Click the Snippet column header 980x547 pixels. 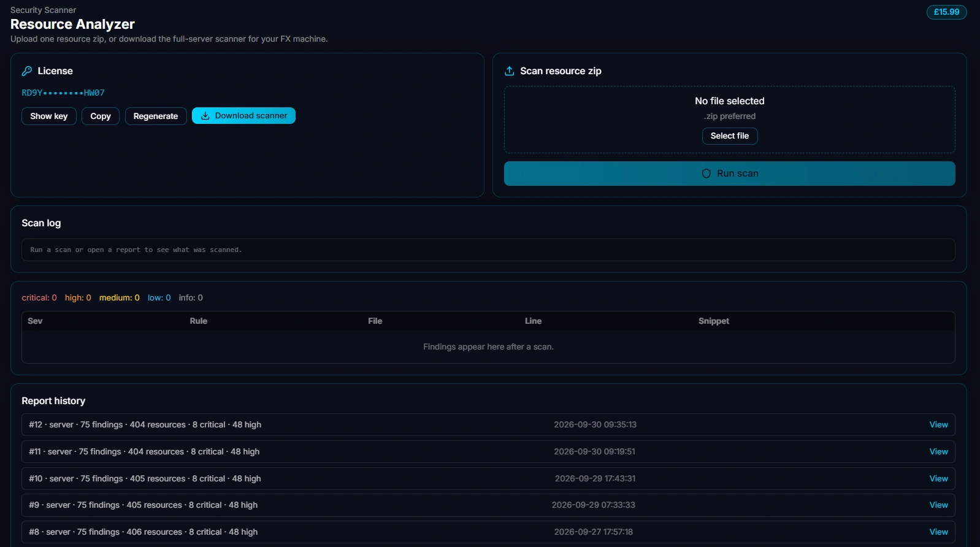tap(714, 321)
